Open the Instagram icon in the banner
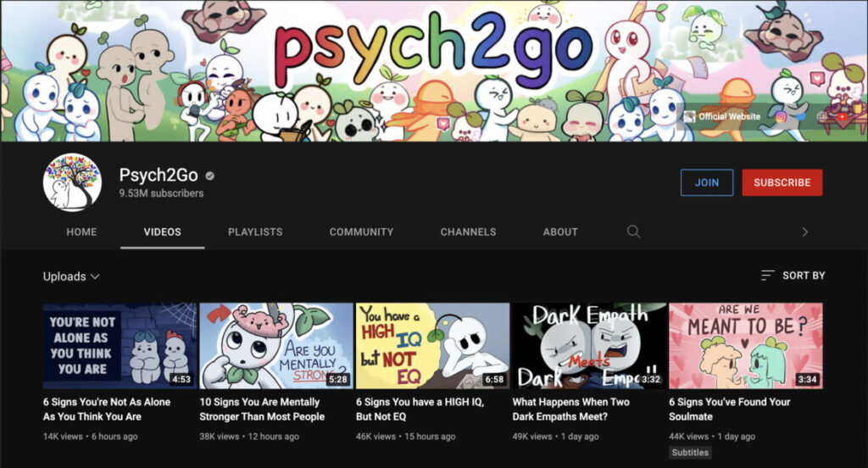The width and height of the screenshot is (868, 468). pos(781,117)
